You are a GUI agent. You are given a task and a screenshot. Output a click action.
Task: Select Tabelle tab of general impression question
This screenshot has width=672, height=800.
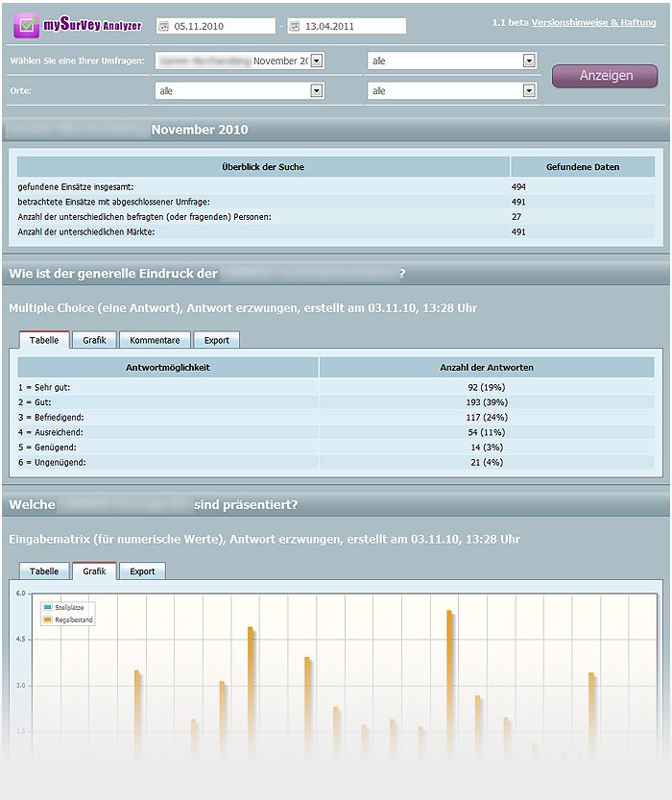pyautogui.click(x=44, y=340)
